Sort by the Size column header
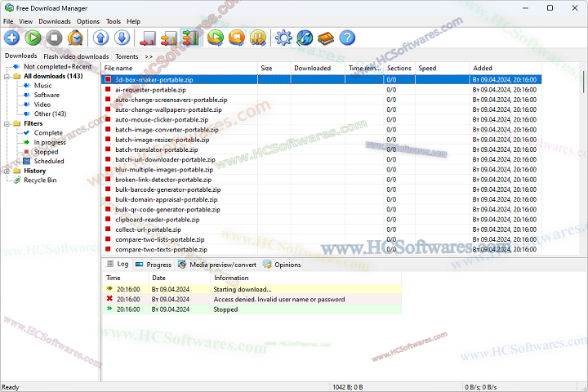Screen dimensions: 588x392 (x=274, y=68)
